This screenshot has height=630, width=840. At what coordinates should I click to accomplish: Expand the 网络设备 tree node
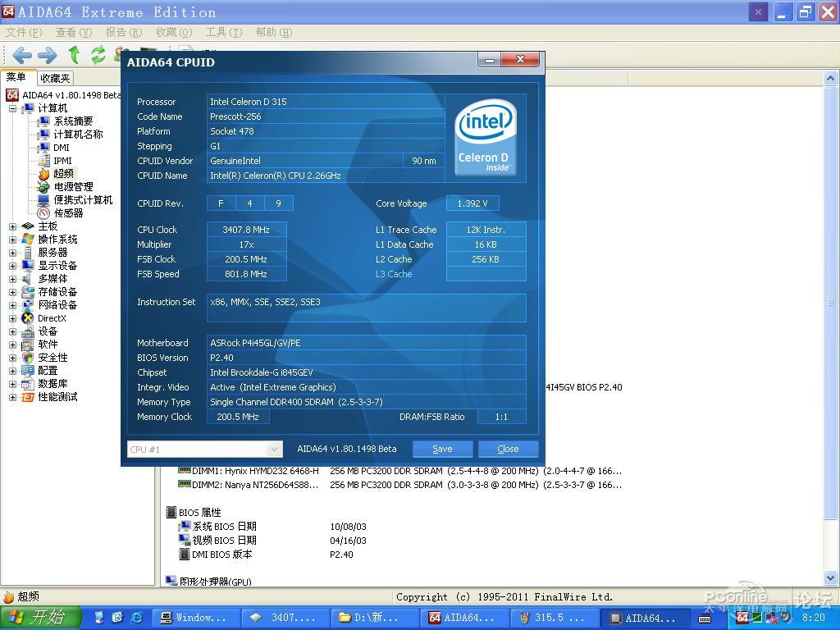coord(12,305)
